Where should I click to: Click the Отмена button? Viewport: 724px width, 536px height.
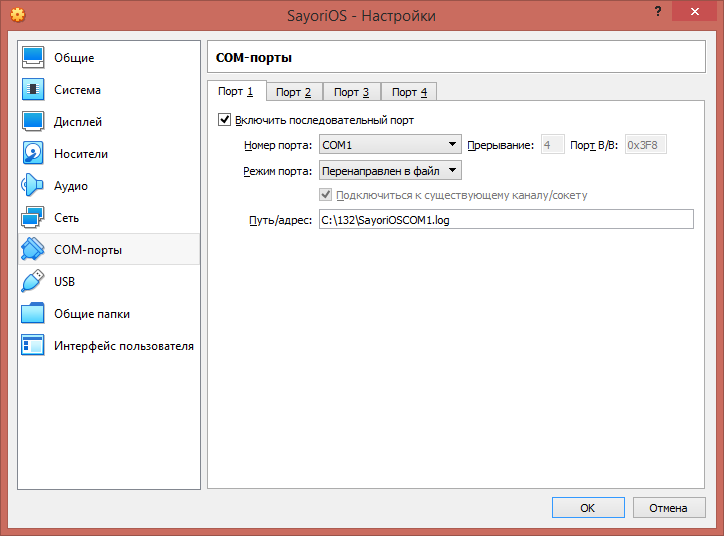pyautogui.click(x=669, y=508)
